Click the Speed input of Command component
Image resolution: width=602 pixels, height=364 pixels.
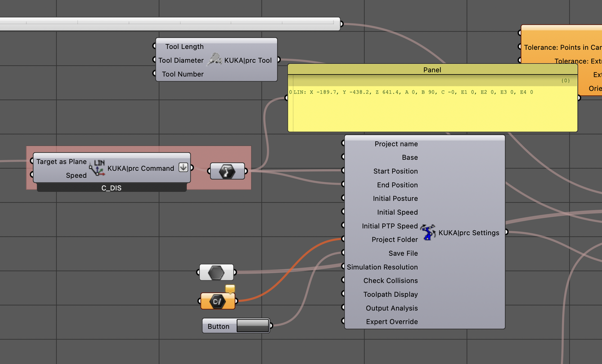(x=76, y=175)
